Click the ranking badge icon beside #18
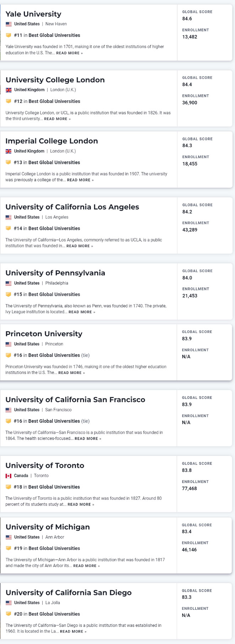The width and height of the screenshot is (235, 644). (x=9, y=487)
